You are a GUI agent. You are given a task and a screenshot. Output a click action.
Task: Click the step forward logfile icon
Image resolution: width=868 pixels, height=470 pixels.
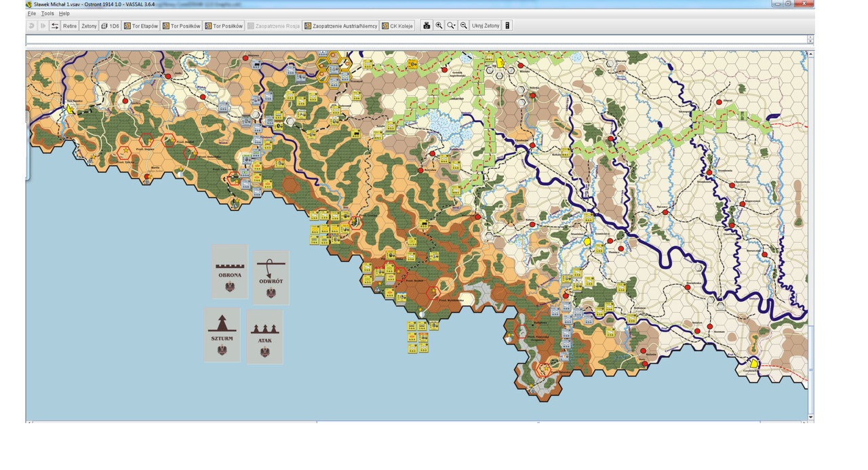click(43, 26)
